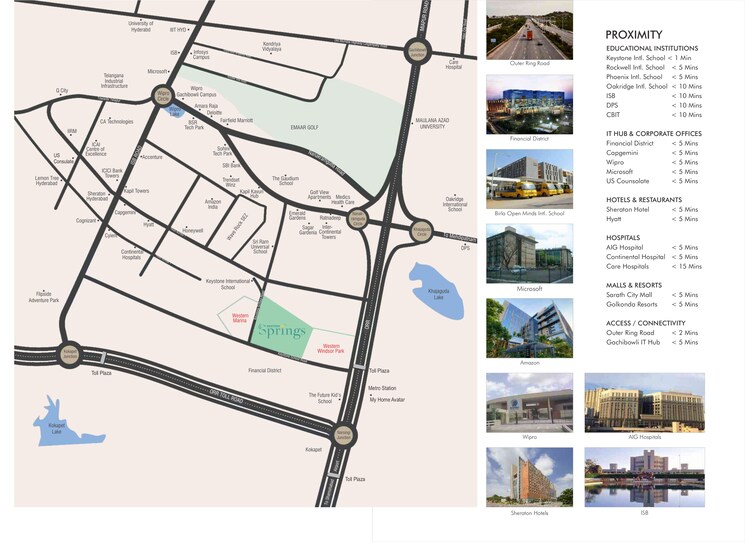Image resolution: width=745 pixels, height=542 pixels.
Task: Select Continental Hospital list entry
Action: coord(652,257)
